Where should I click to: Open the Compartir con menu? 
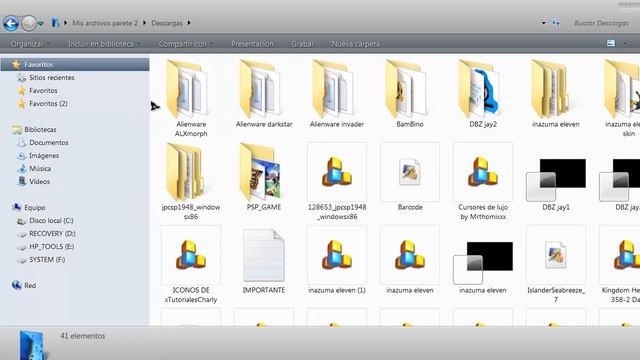[x=186, y=44]
